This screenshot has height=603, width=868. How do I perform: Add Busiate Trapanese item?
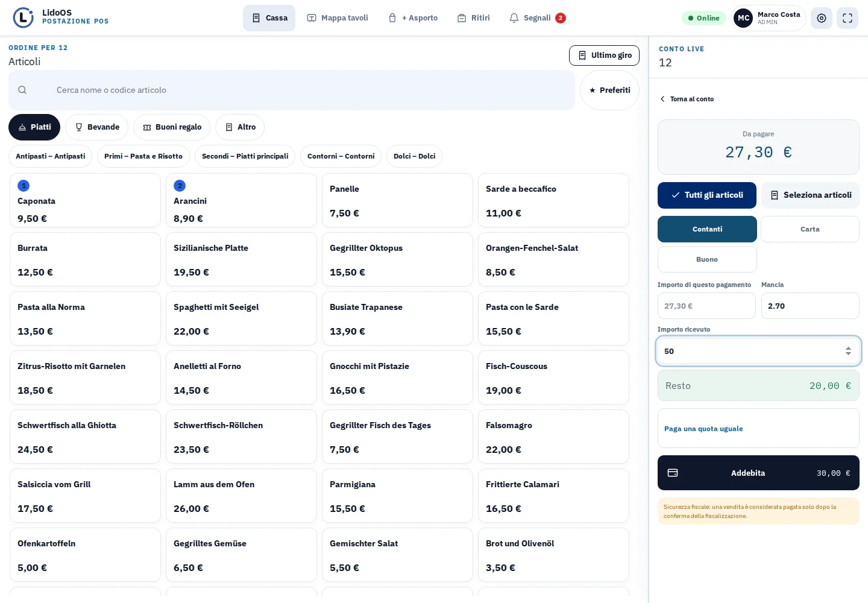(397, 318)
